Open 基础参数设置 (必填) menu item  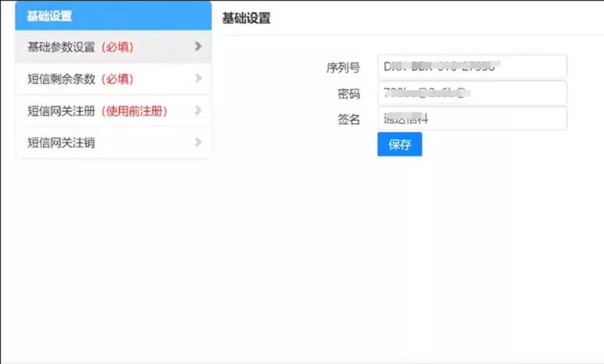point(113,47)
